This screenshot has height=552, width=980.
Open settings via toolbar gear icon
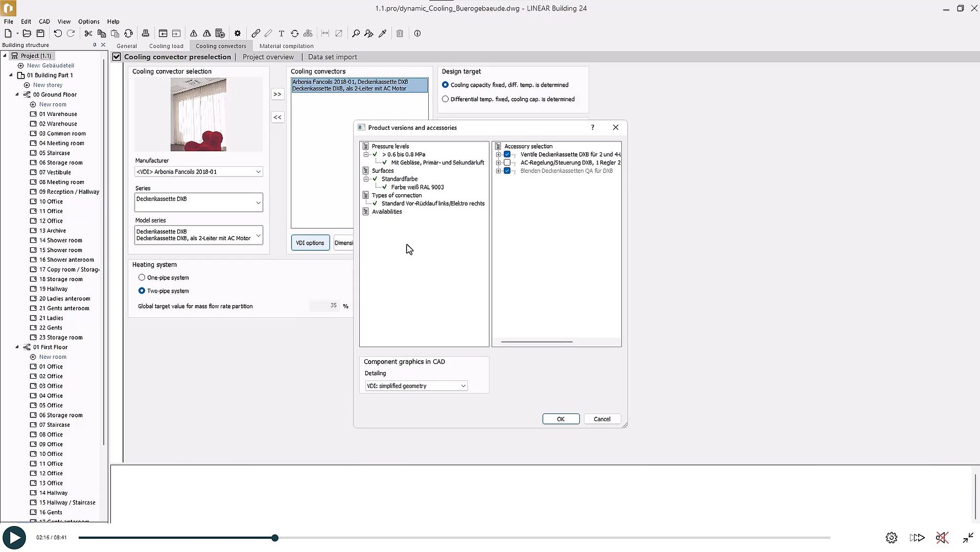click(x=237, y=33)
